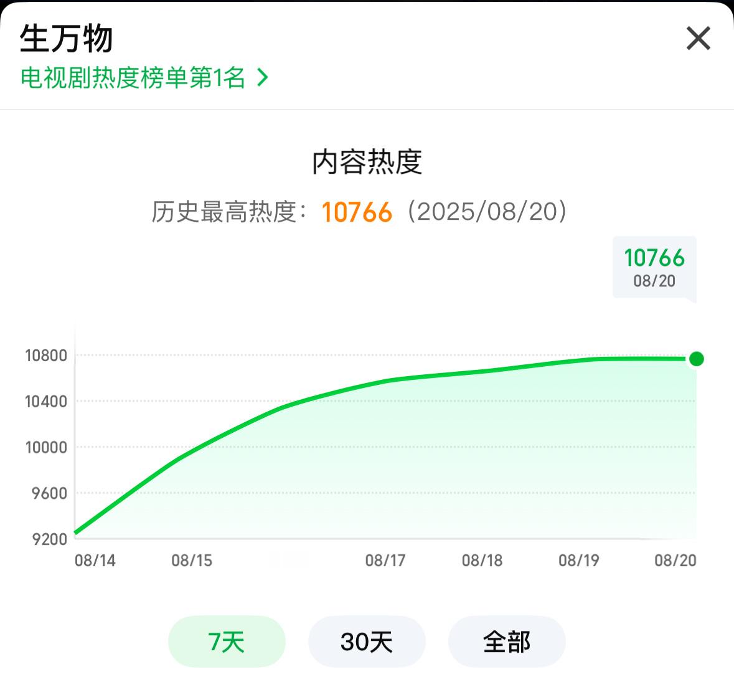This screenshot has height=700, width=734.
Task: Switch to the 30天 range tab
Action: [367, 641]
